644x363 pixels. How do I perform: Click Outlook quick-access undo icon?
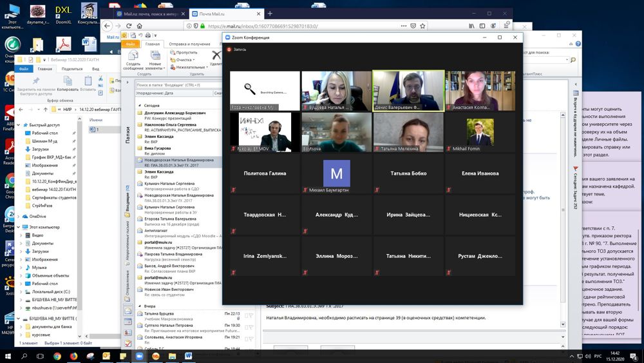[x=140, y=35]
